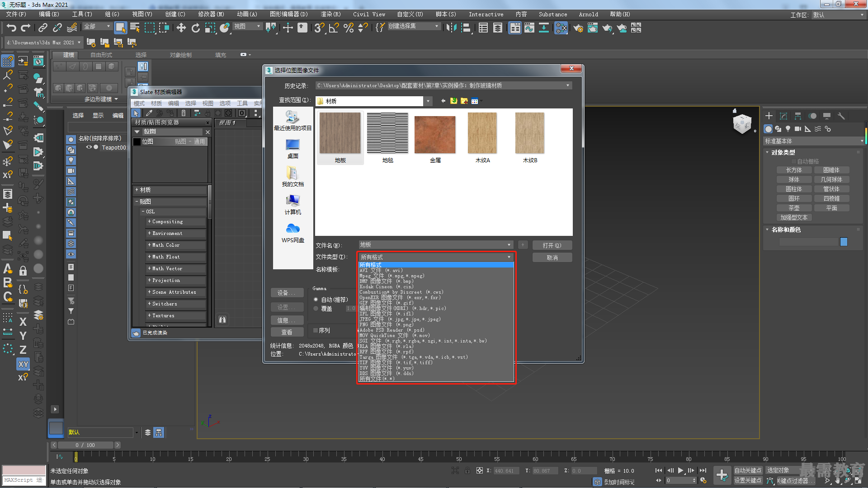Choose the Select and Rotate tool
The width and height of the screenshot is (868, 488).
pos(196,28)
